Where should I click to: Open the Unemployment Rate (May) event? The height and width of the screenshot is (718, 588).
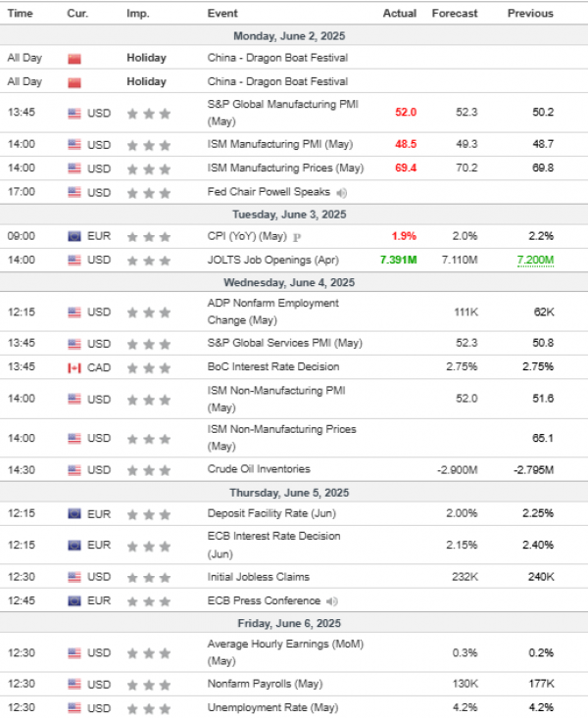[x=273, y=707]
